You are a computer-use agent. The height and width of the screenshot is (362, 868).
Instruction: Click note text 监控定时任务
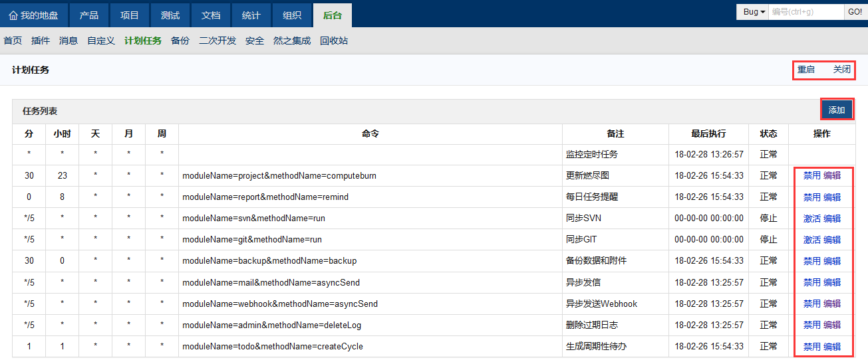click(x=592, y=154)
